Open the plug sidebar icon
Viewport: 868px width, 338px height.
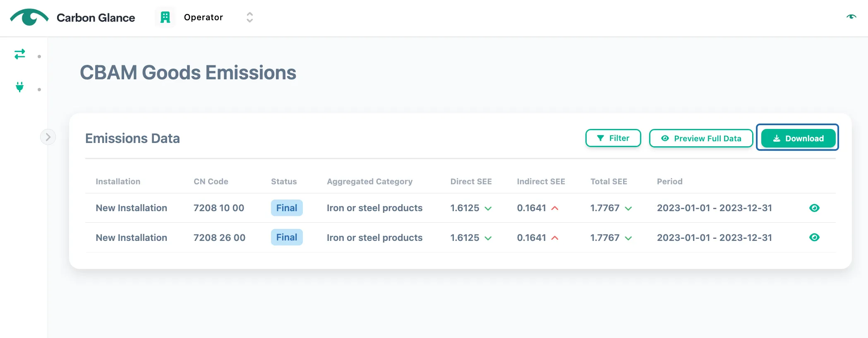[x=20, y=87]
